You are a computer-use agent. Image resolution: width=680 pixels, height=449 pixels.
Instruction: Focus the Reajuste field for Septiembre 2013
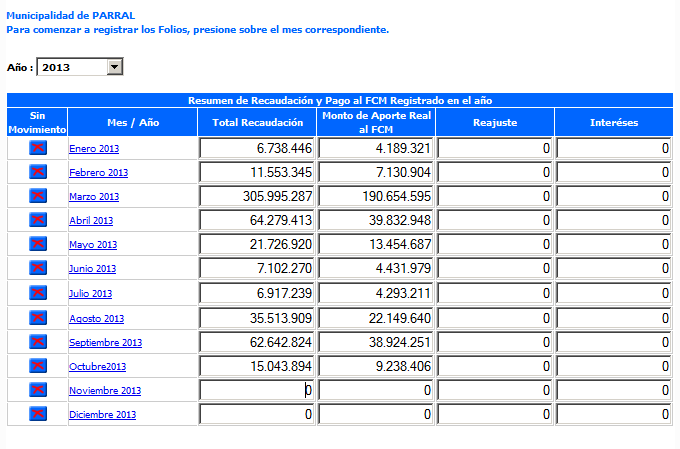coord(495,342)
